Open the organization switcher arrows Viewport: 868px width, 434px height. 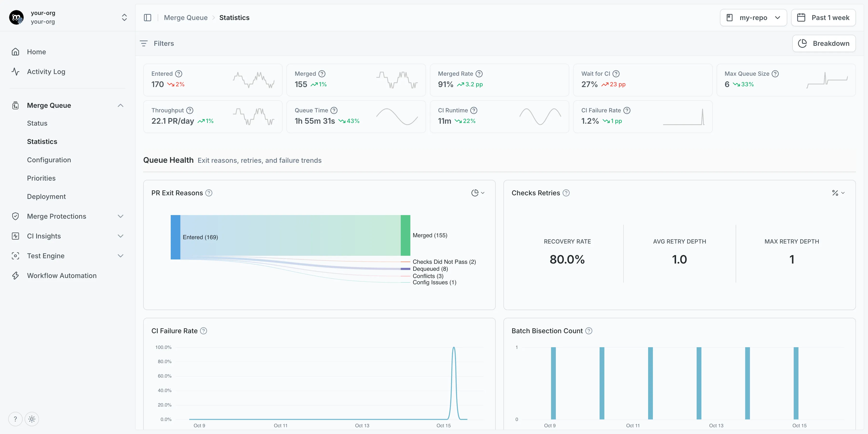pyautogui.click(x=124, y=18)
